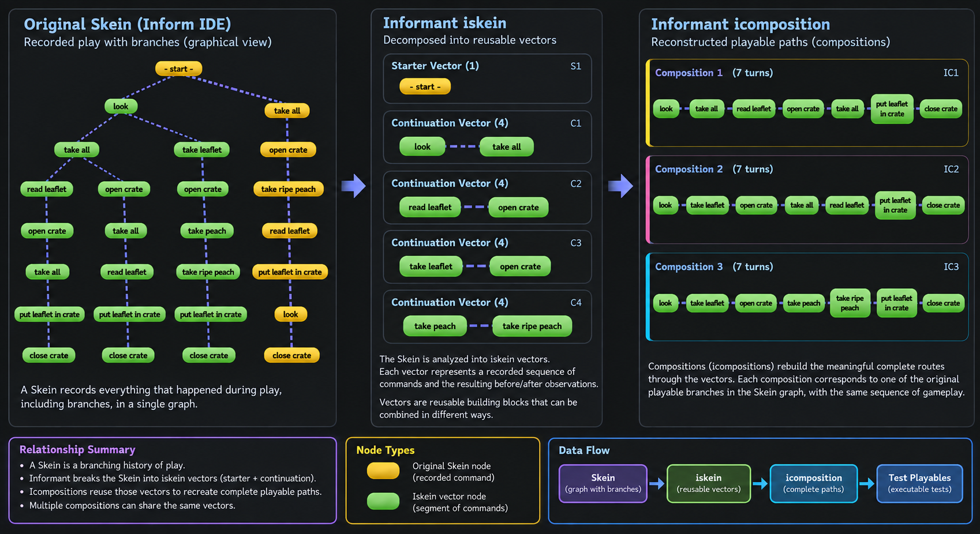Click the 'Informant iskein' panel title
This screenshot has width=980, height=534.
(x=444, y=23)
